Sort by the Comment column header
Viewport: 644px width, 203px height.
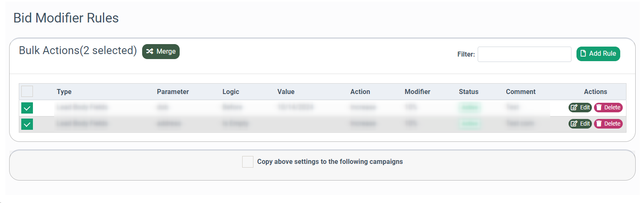pyautogui.click(x=521, y=92)
